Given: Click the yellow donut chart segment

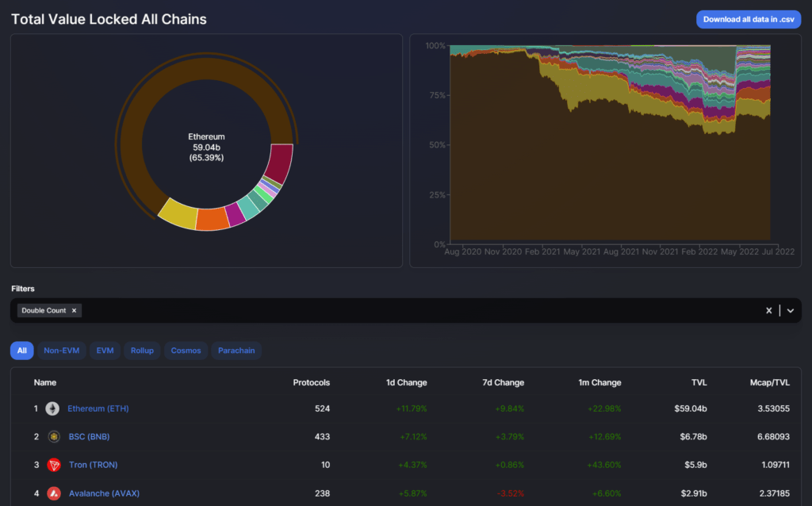Looking at the screenshot, I should click(178, 214).
